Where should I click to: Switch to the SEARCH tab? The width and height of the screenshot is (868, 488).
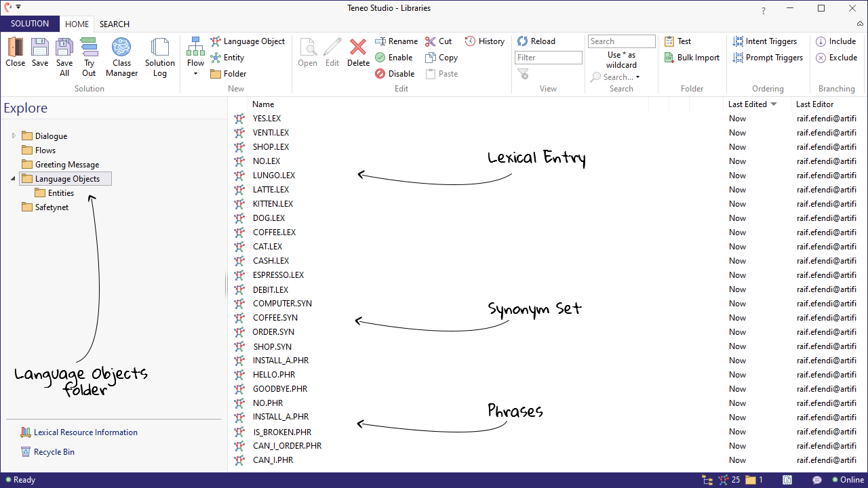[x=115, y=24]
